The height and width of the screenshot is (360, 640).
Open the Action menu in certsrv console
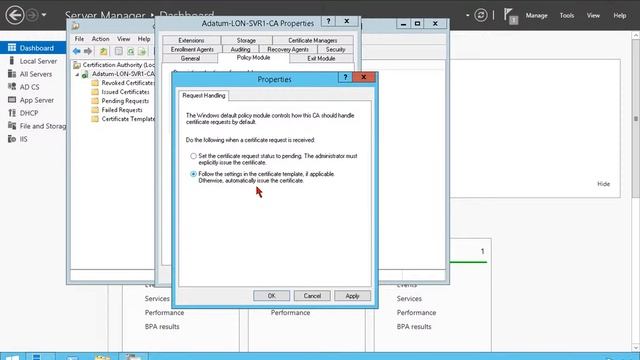pyautogui.click(x=100, y=39)
